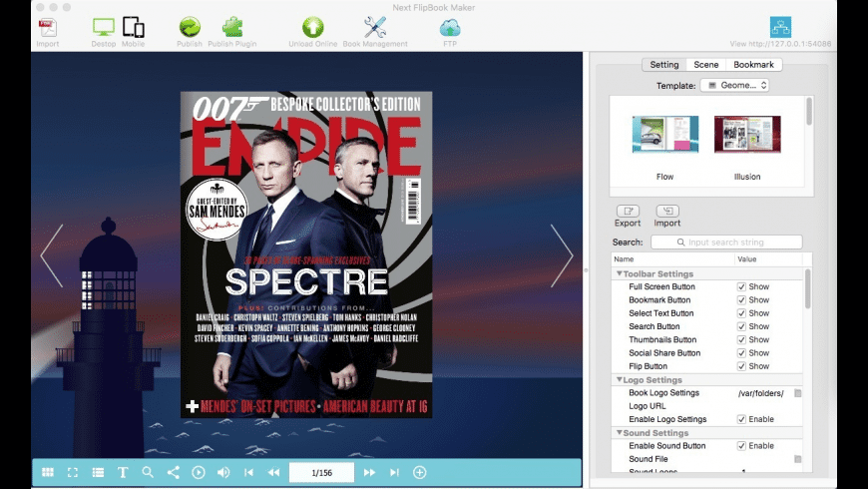Screen dimensions: 868x489
Task: Click the settings search input field
Action: click(x=726, y=243)
